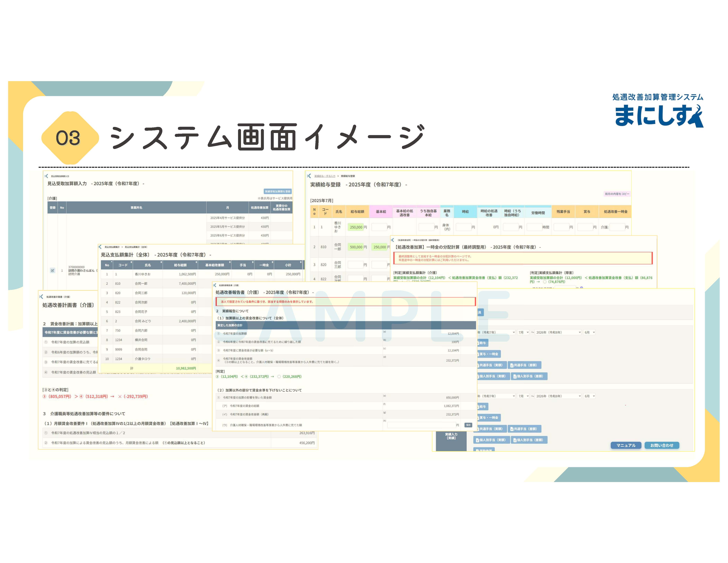Open upper 7月 start month dropdown
The width and height of the screenshot is (728, 563).
pos(523,332)
